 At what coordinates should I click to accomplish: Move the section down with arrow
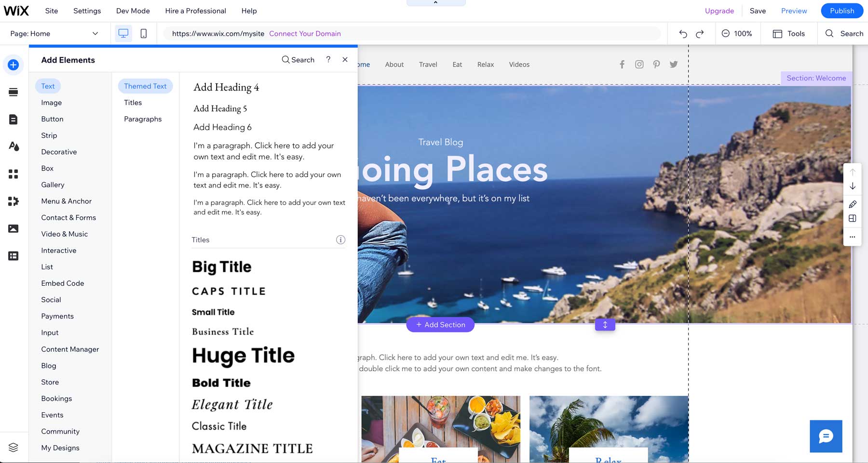[x=853, y=186]
